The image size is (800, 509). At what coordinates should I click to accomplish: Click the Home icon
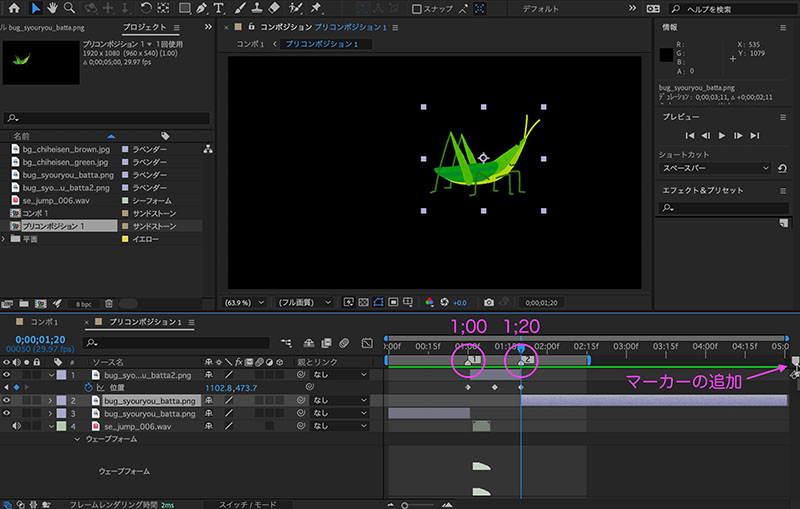pos(14,8)
